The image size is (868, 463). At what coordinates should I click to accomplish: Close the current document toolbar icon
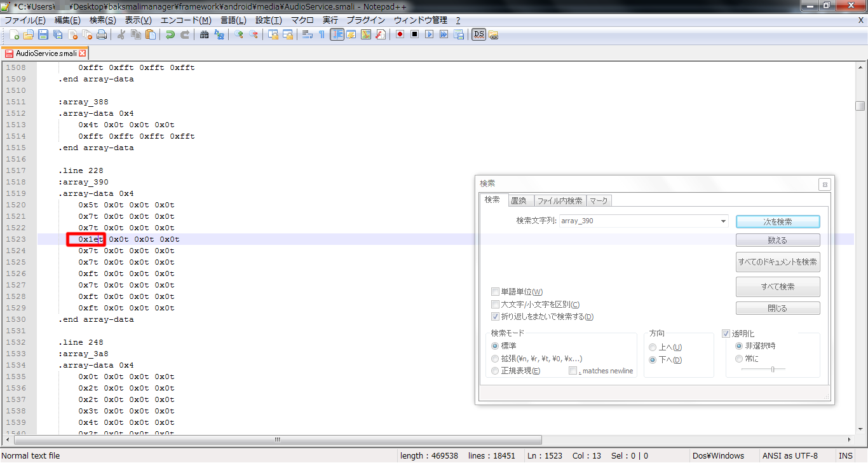point(72,34)
